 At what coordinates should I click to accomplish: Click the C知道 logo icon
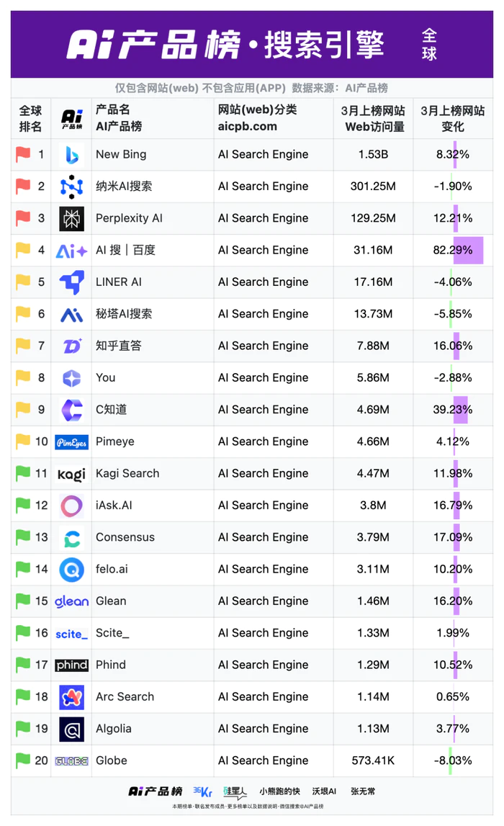point(71,410)
